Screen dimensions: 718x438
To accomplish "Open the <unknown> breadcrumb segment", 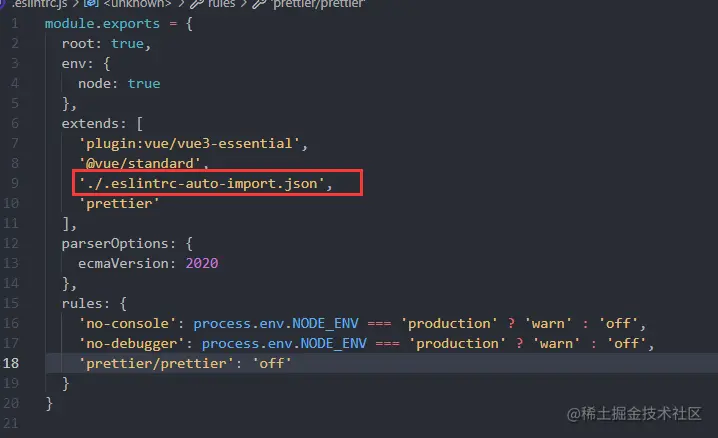I will [137, 4].
